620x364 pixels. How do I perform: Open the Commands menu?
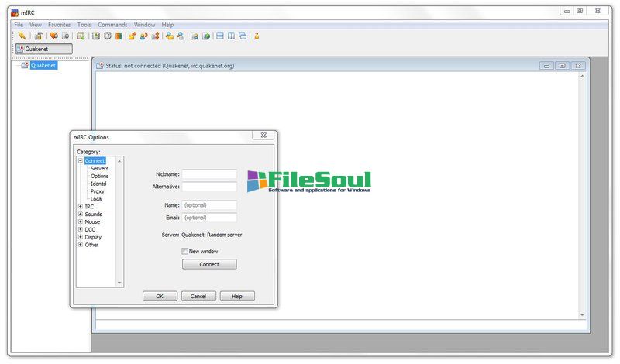pyautogui.click(x=112, y=25)
